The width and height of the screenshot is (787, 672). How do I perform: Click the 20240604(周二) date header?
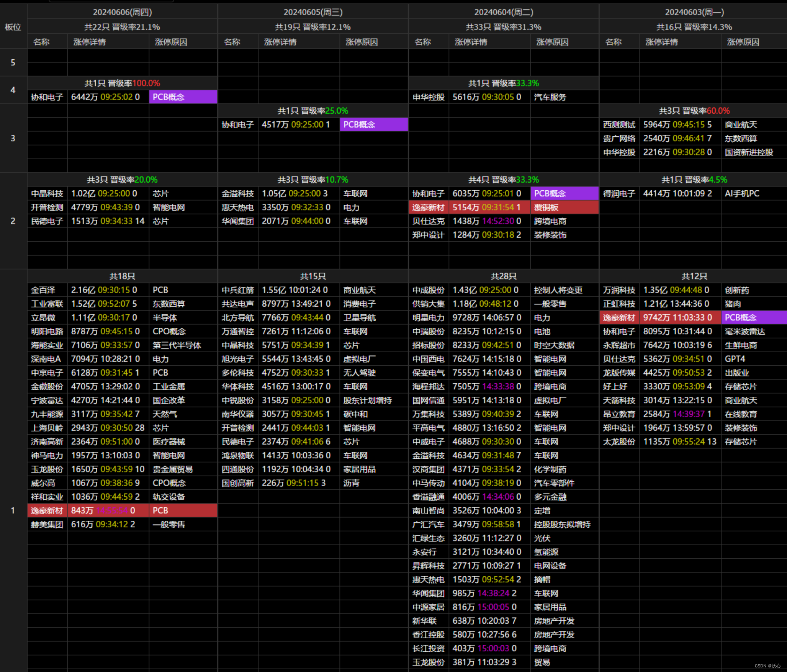coord(504,12)
